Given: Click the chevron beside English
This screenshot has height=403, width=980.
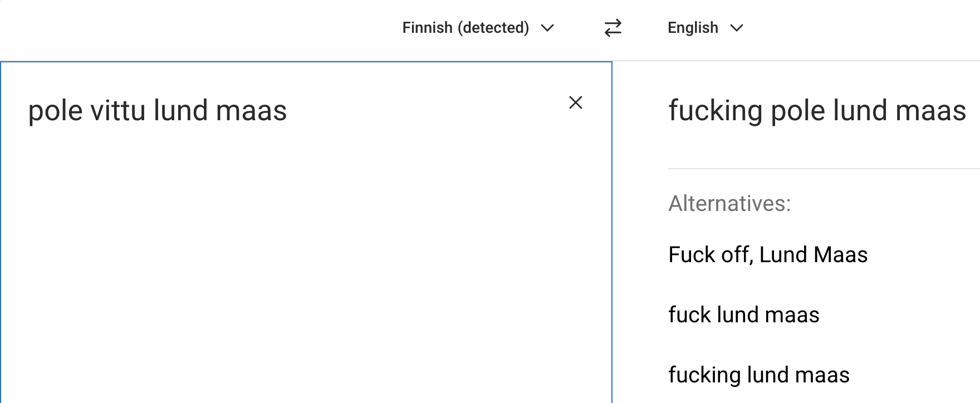Looking at the screenshot, I should [737, 28].
